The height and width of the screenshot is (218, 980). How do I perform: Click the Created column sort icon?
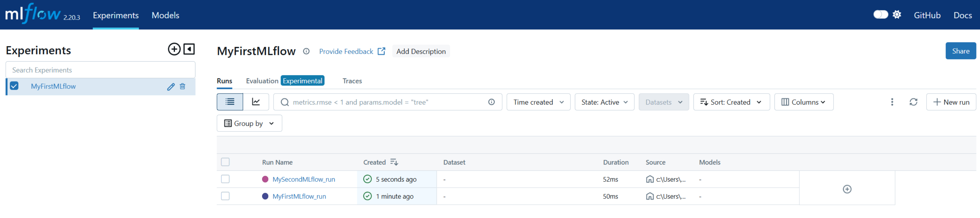pos(394,162)
